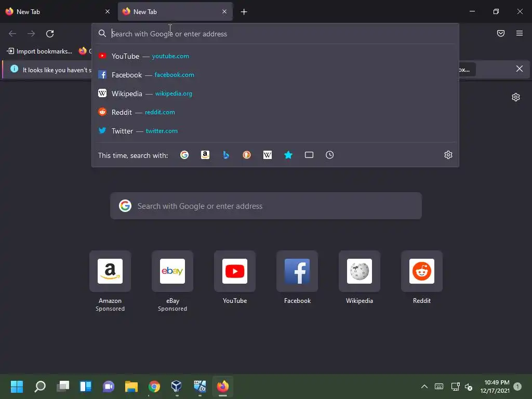Search this time with Wikipedia icon
Viewport: 532px width, 399px height.
click(x=268, y=155)
